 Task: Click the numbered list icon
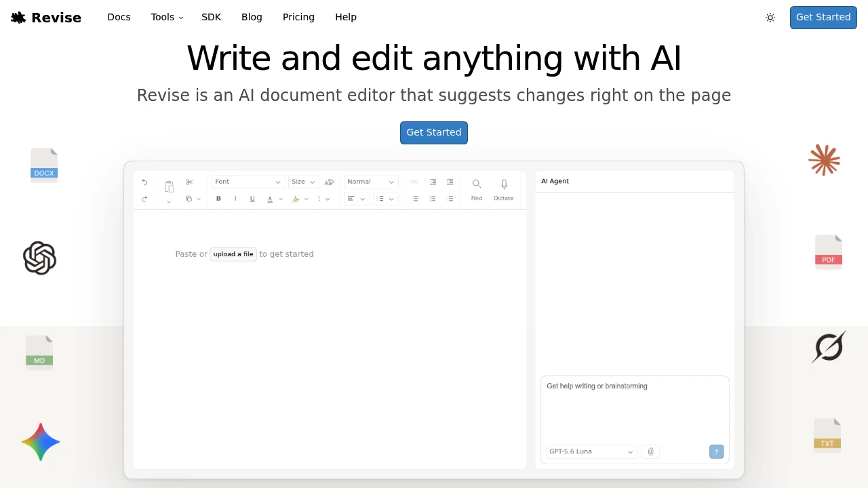tap(433, 199)
